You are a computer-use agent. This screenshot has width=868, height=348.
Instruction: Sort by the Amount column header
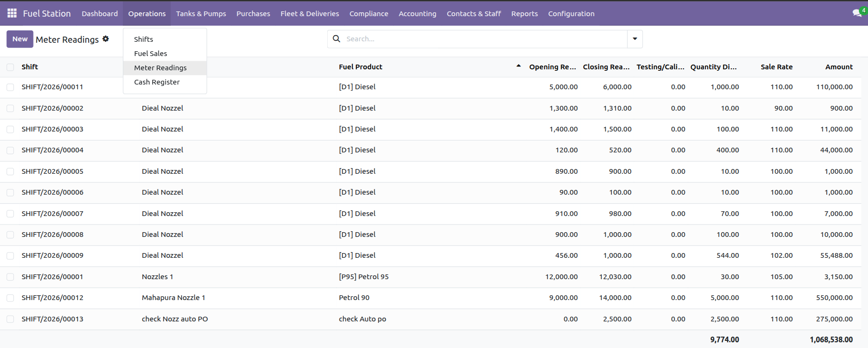click(839, 67)
